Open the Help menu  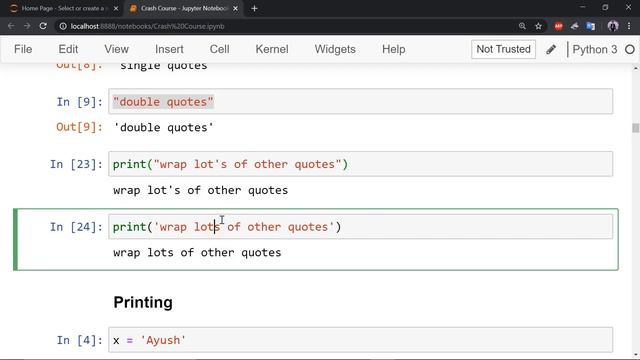(x=393, y=49)
